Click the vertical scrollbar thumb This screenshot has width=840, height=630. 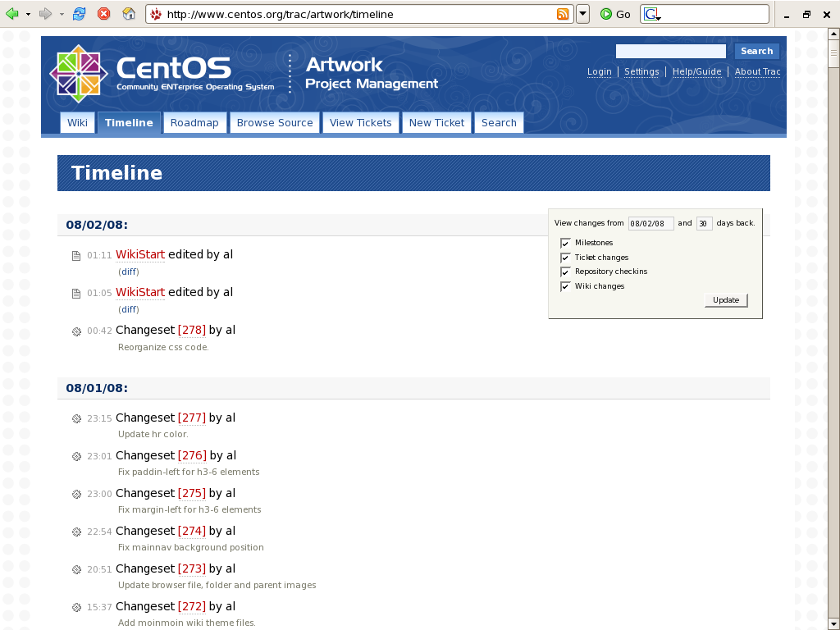pos(834,53)
